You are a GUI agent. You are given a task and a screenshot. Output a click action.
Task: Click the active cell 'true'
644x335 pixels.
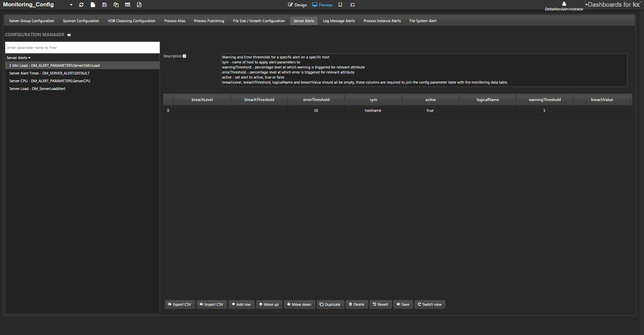[430, 110]
